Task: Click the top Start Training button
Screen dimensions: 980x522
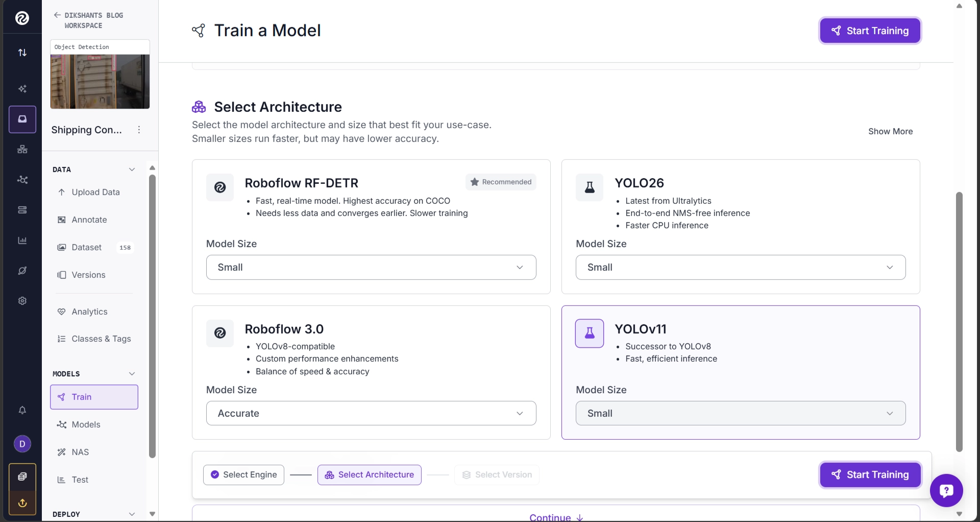Action: tap(870, 31)
